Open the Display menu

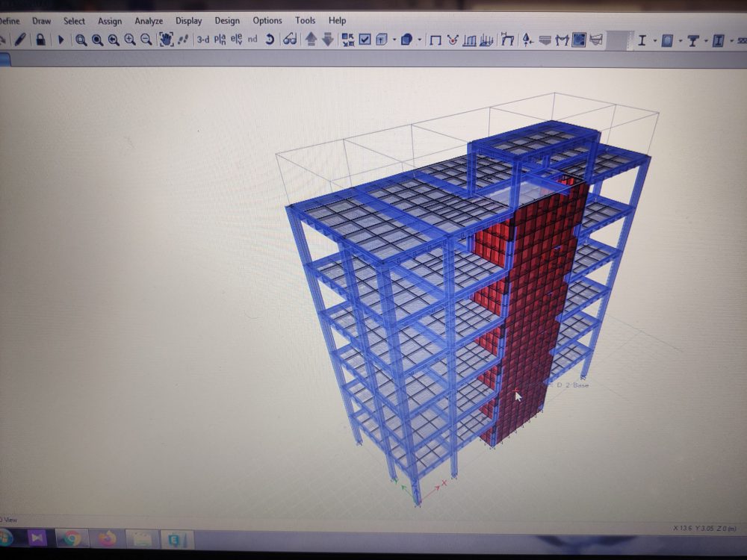tap(188, 21)
